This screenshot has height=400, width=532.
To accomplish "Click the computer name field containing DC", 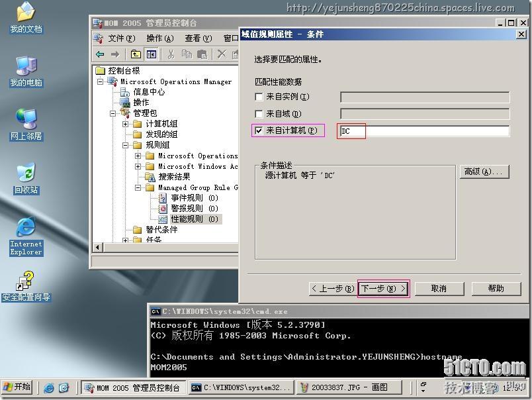I will click(425, 131).
